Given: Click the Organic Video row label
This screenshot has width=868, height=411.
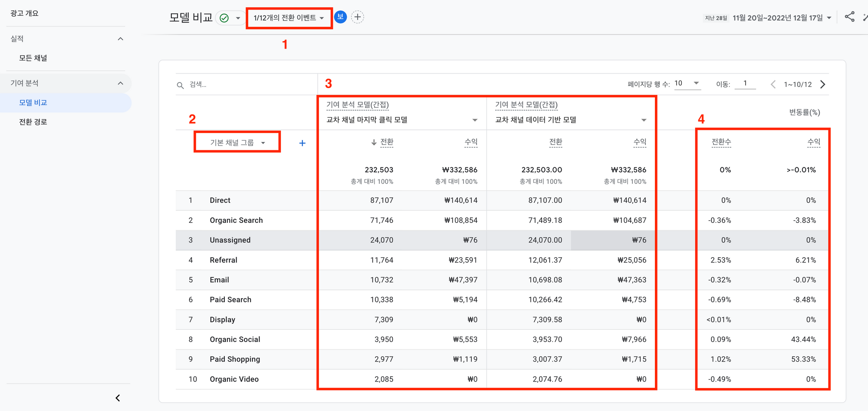Looking at the screenshot, I should pos(234,379).
